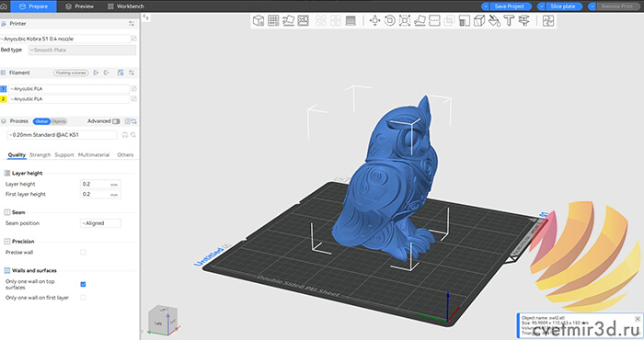The image size is (644, 340).
Task: Select the Strength settings tab
Action: 40,155
